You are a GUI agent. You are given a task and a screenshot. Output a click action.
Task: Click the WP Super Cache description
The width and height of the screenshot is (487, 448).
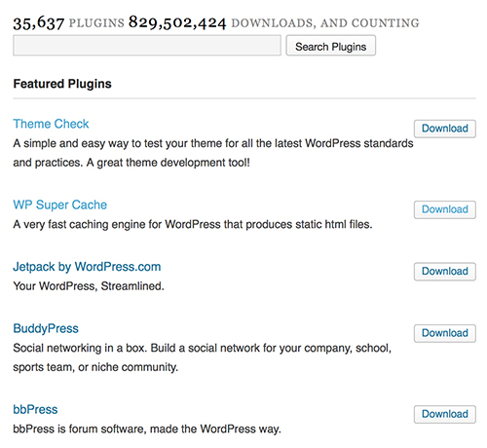(x=193, y=224)
